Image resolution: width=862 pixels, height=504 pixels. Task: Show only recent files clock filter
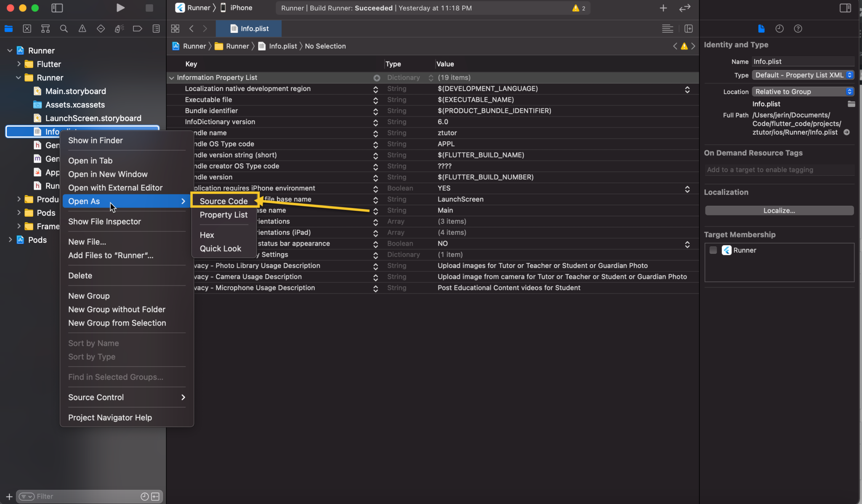tap(145, 496)
